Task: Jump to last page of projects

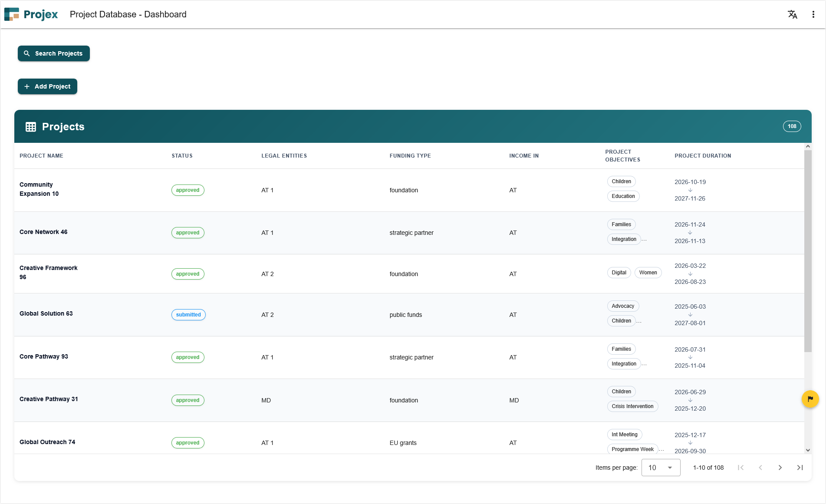Action: pyautogui.click(x=800, y=468)
